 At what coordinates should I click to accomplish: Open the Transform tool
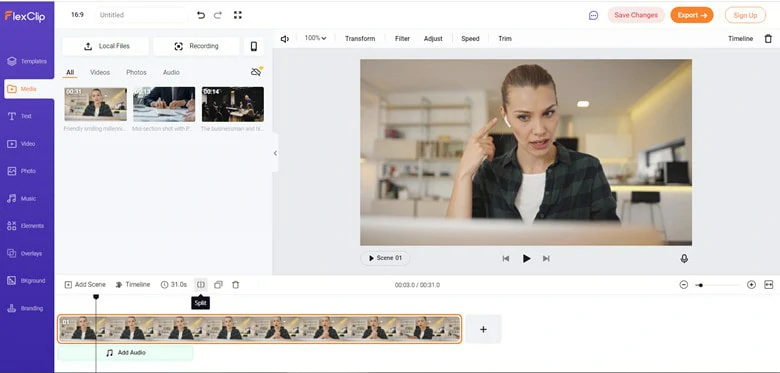click(360, 39)
